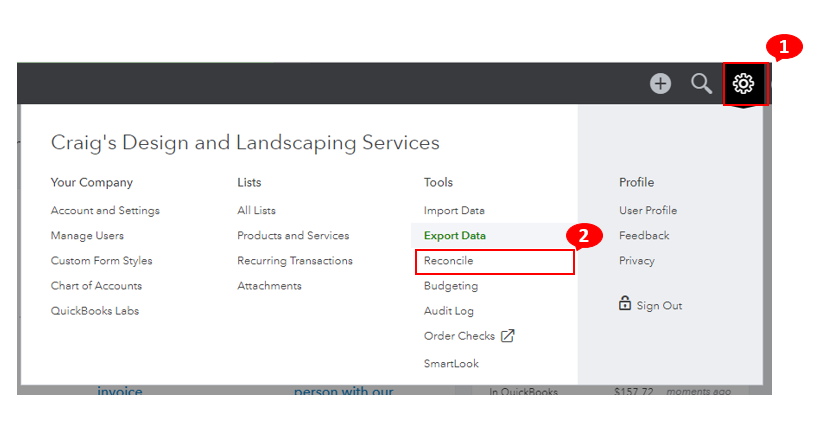This screenshot has height=427, width=816.
Task: Click the lock icon next to Sign Out
Action: click(x=624, y=303)
